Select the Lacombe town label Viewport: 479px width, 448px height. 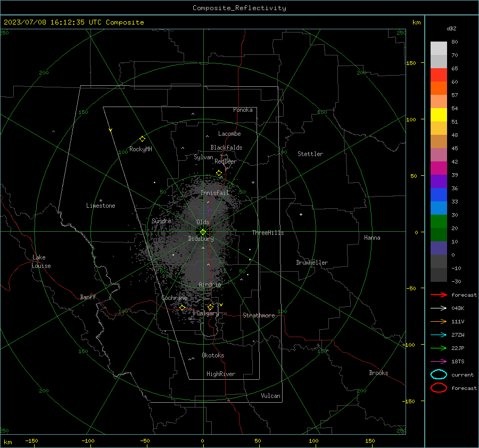point(229,134)
